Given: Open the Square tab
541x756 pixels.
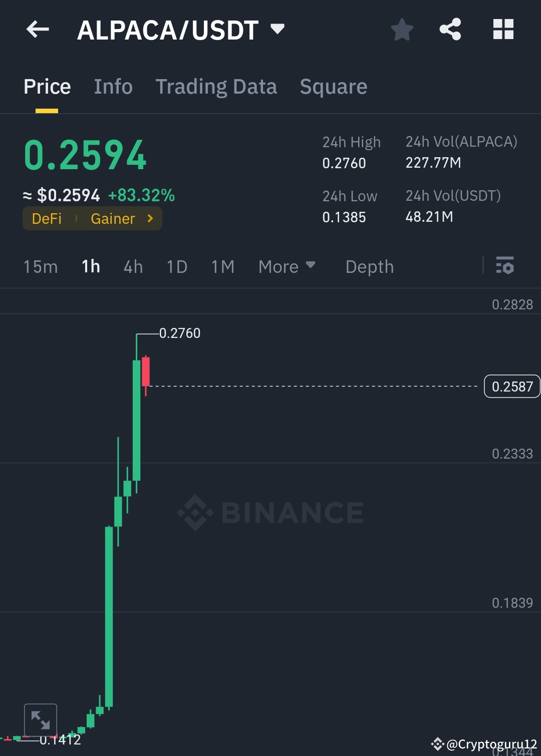Looking at the screenshot, I should pyautogui.click(x=333, y=86).
